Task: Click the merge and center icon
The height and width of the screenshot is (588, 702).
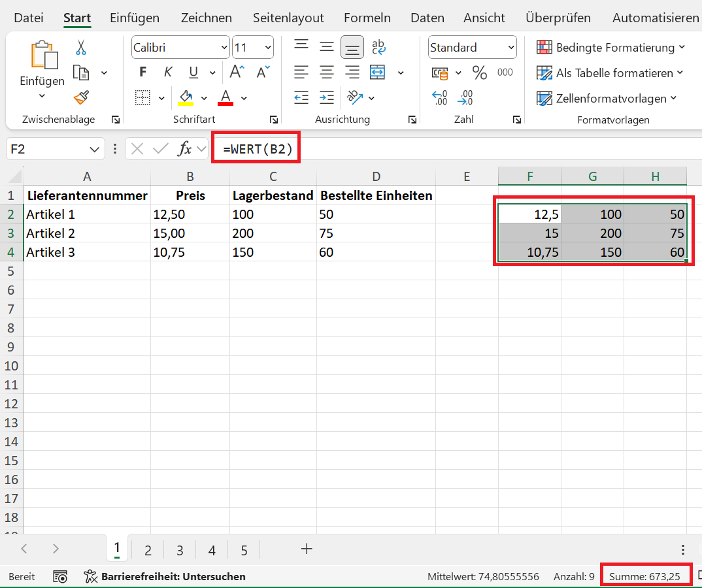Action: 377,72
